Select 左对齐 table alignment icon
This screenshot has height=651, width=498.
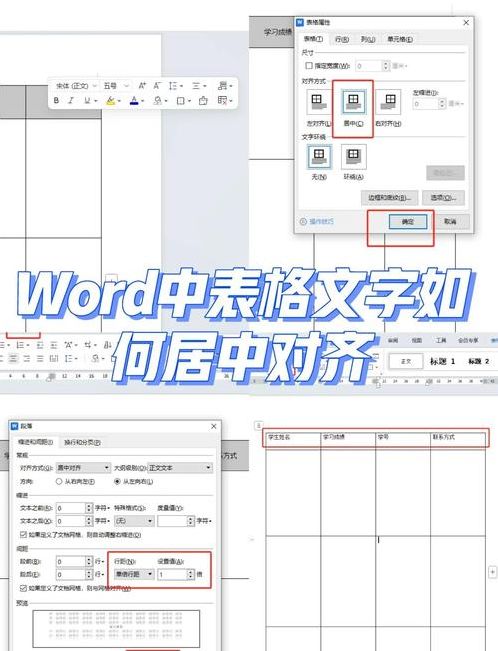pyautogui.click(x=319, y=102)
